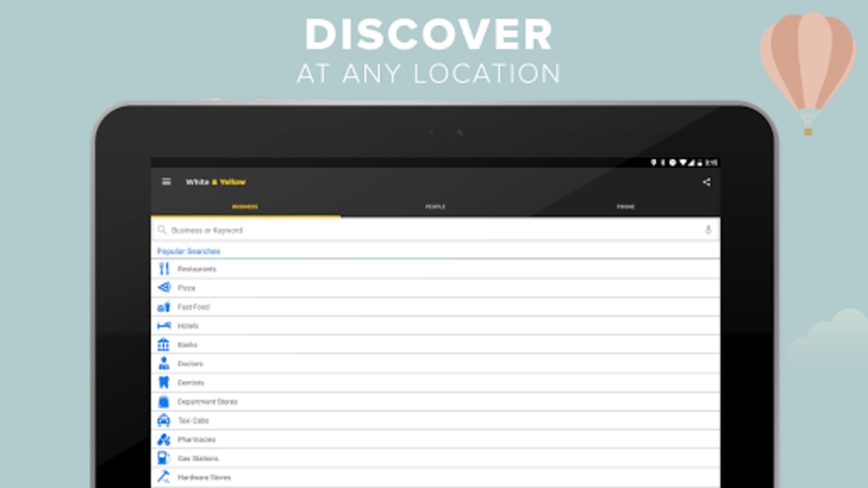Tap the microphone voice search icon
Viewport: 868px width, 488px height.
708,230
